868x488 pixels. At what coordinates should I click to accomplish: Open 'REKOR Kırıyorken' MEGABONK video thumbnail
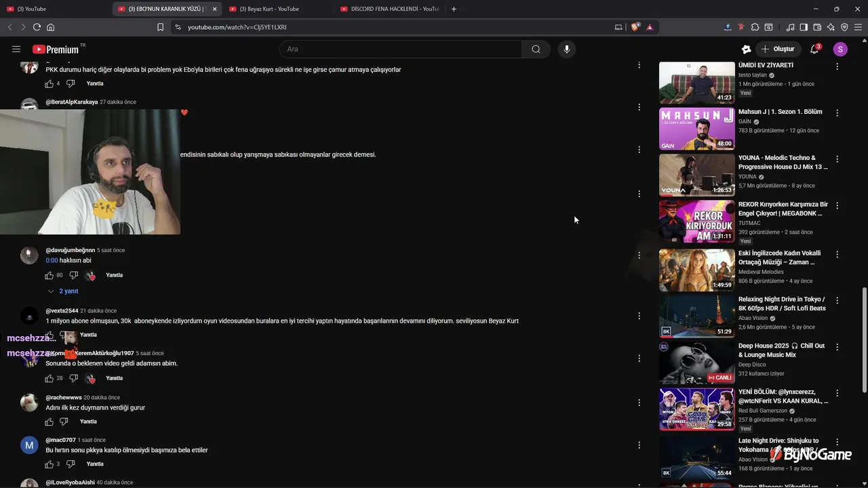point(696,222)
